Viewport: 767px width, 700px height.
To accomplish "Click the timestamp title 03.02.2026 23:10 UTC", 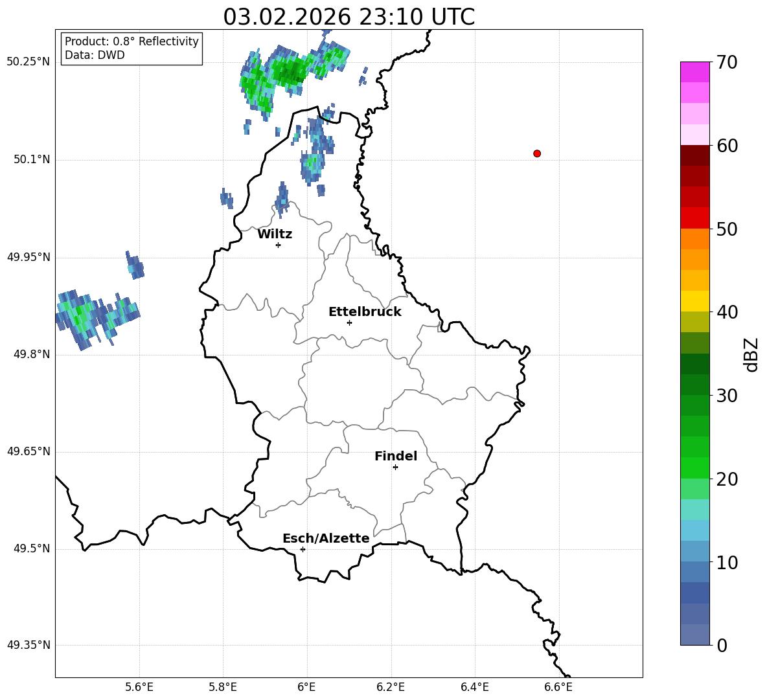I will 349,17.
